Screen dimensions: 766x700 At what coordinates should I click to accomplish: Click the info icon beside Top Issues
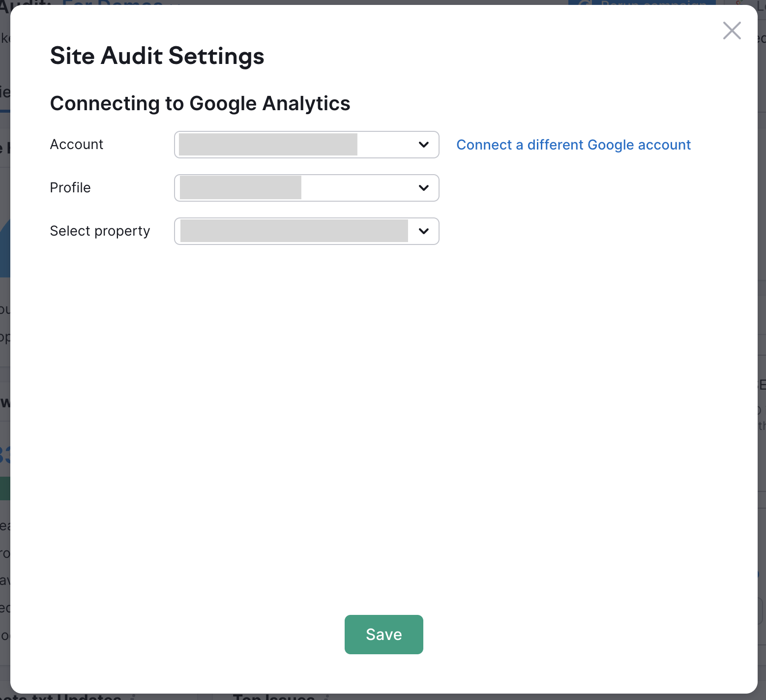click(x=326, y=697)
